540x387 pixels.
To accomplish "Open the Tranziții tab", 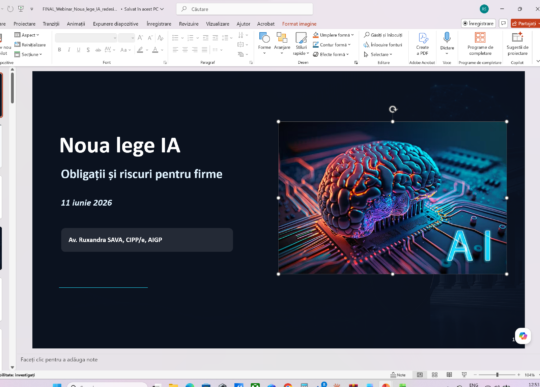I will 51,24.
